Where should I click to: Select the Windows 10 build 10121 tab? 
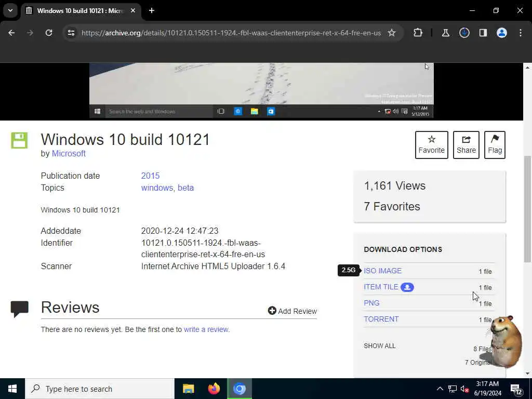80,10
